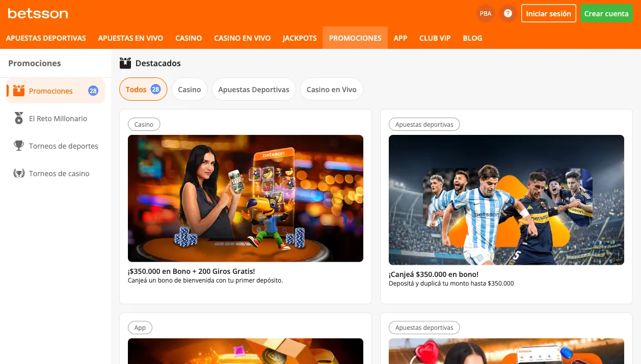Open Torneos de deportes in sidebar
641x364 pixels.
point(56,146)
